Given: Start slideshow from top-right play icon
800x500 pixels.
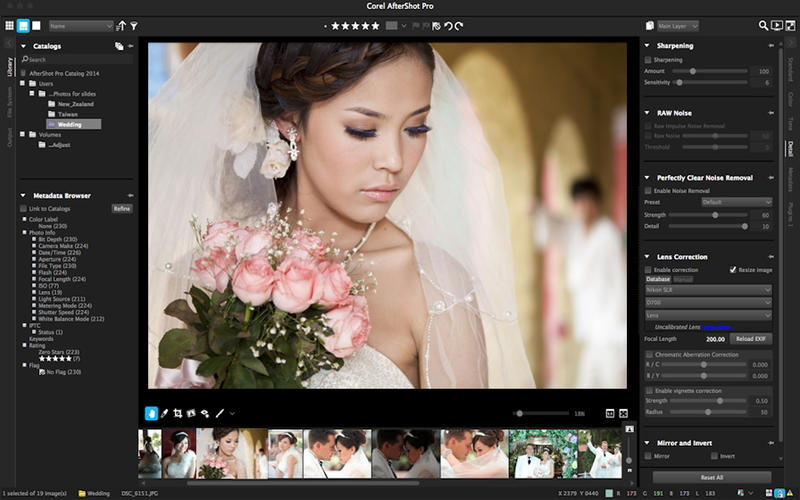Looking at the screenshot, I should click(x=778, y=25).
